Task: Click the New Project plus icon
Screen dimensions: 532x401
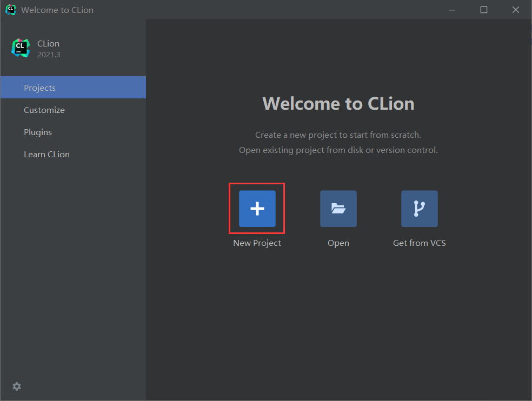Action: tap(257, 209)
